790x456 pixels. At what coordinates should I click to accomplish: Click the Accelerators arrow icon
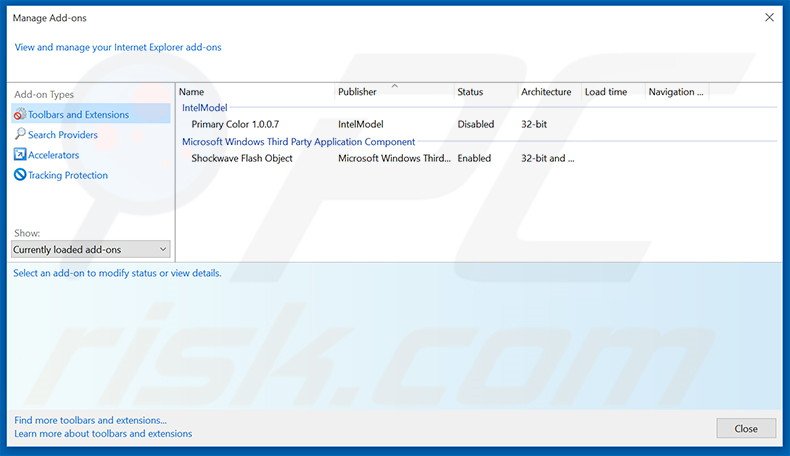pos(20,154)
